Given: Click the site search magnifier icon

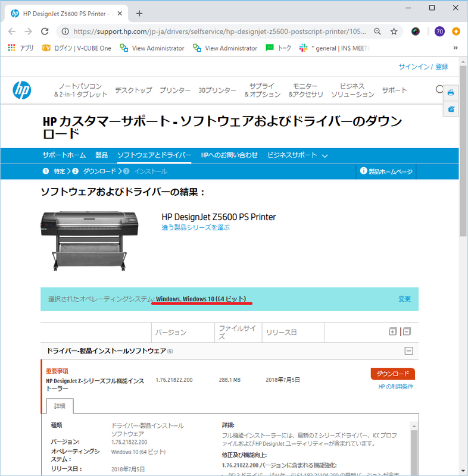Looking at the screenshot, I should [439, 89].
